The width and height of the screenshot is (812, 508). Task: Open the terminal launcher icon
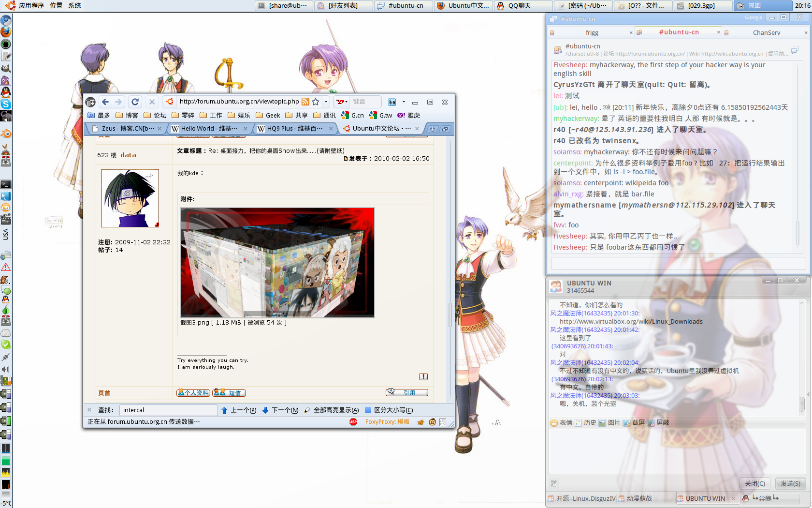click(5, 184)
